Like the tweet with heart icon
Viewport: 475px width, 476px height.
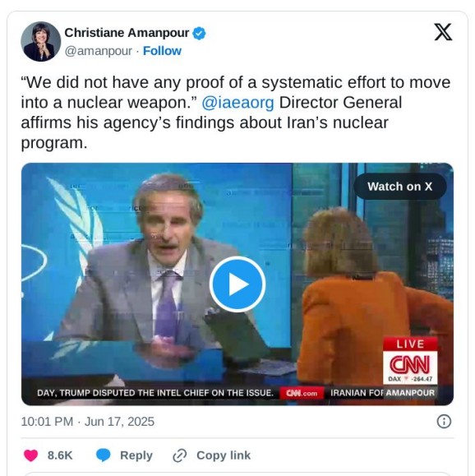coord(30,455)
